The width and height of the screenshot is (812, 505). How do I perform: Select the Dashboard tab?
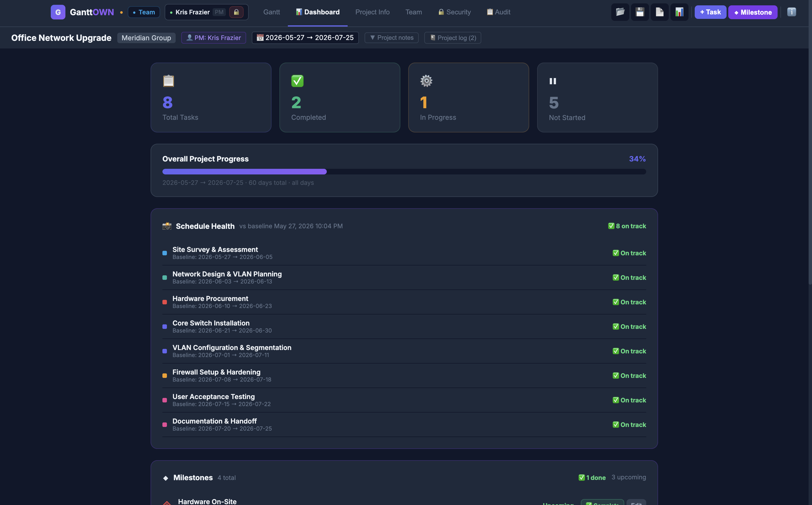pyautogui.click(x=317, y=12)
